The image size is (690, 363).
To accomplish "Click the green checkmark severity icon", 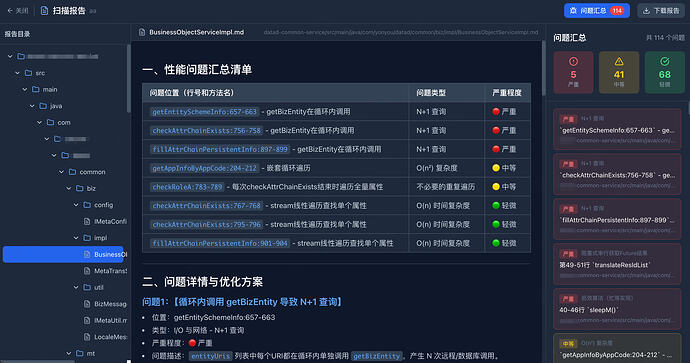I will pyautogui.click(x=664, y=62).
